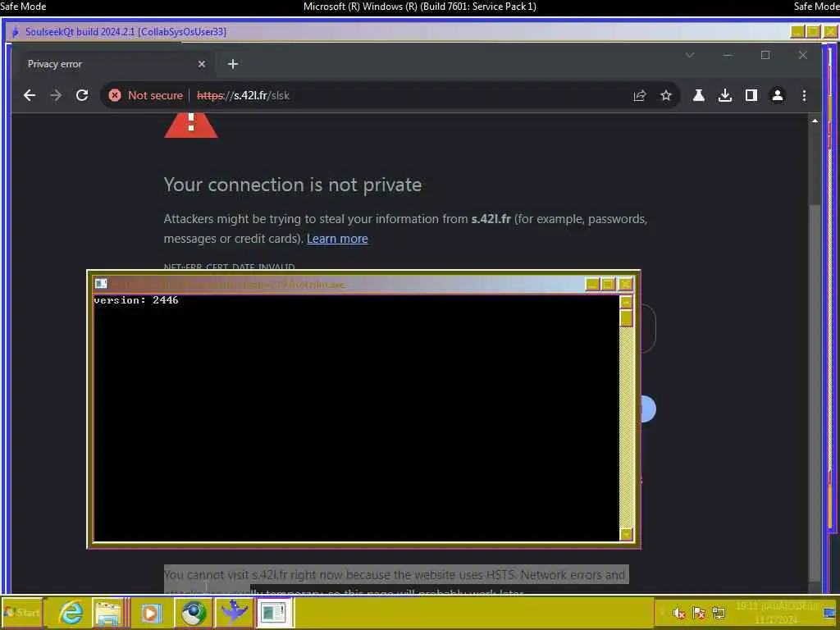Minimize the console window
Image resolution: width=840 pixels, height=630 pixels.
point(592,284)
